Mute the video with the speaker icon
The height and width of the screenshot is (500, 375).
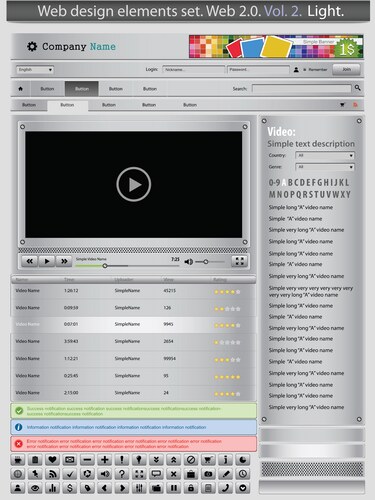189,262
